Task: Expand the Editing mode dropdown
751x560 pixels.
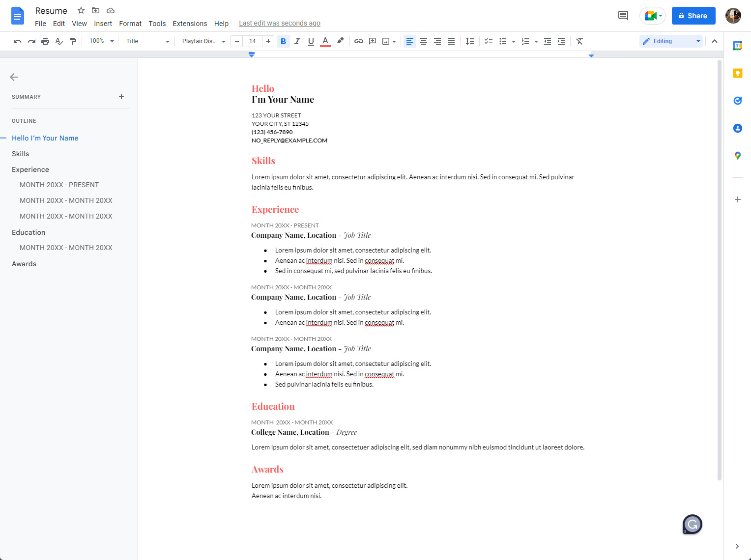Action: pyautogui.click(x=671, y=41)
